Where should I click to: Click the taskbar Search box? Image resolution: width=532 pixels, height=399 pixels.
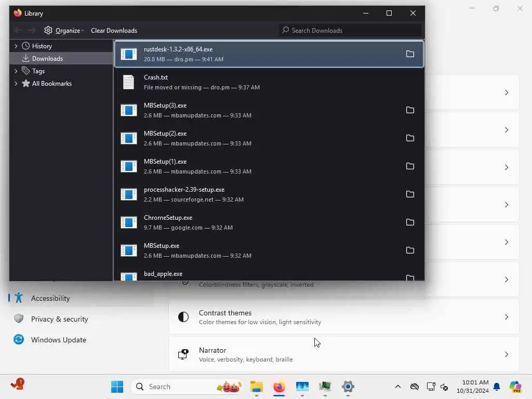pos(187,387)
